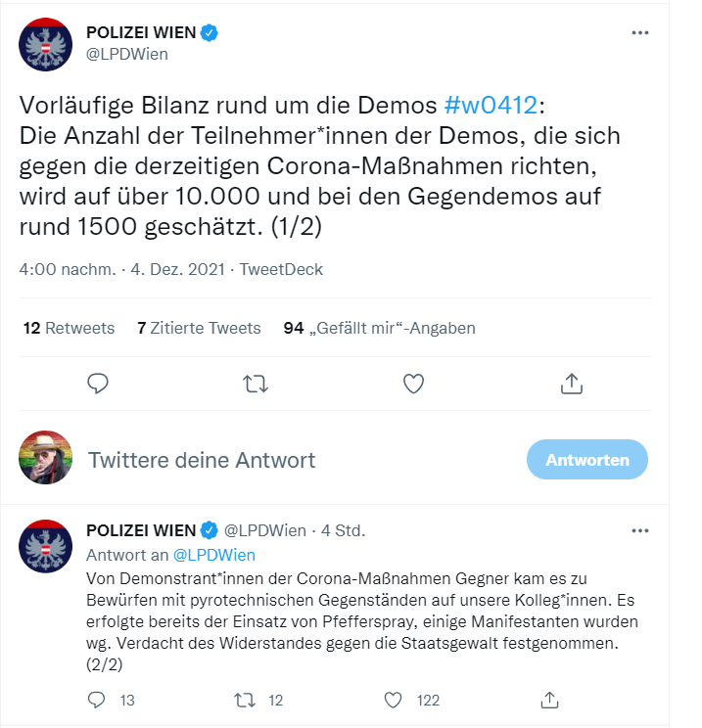
Task: Open your own profile avatar thumbnail
Action: coord(46,457)
